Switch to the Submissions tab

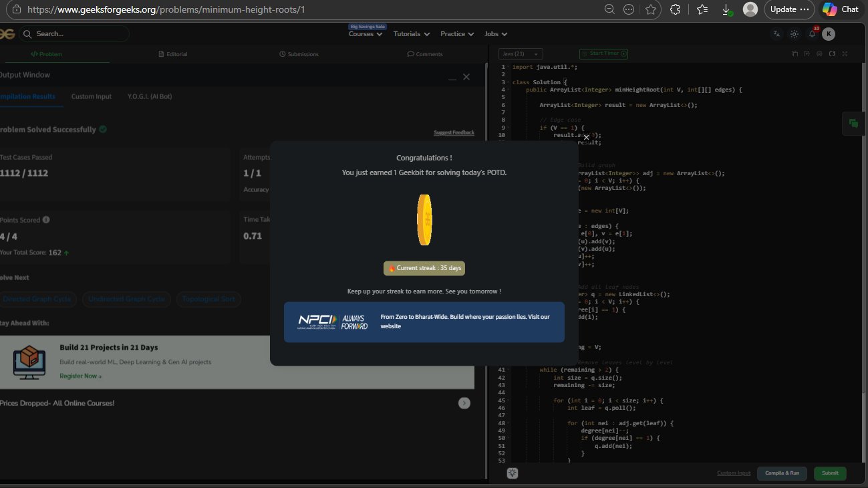pos(299,54)
